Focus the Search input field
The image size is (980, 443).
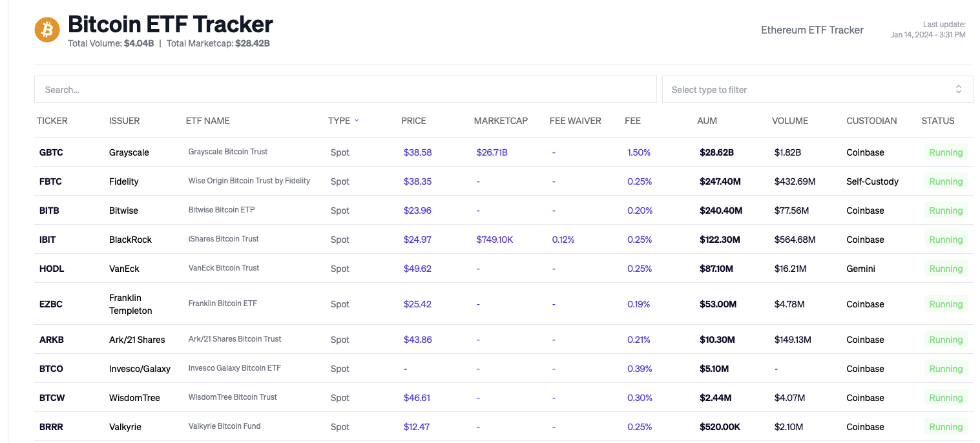(x=346, y=89)
